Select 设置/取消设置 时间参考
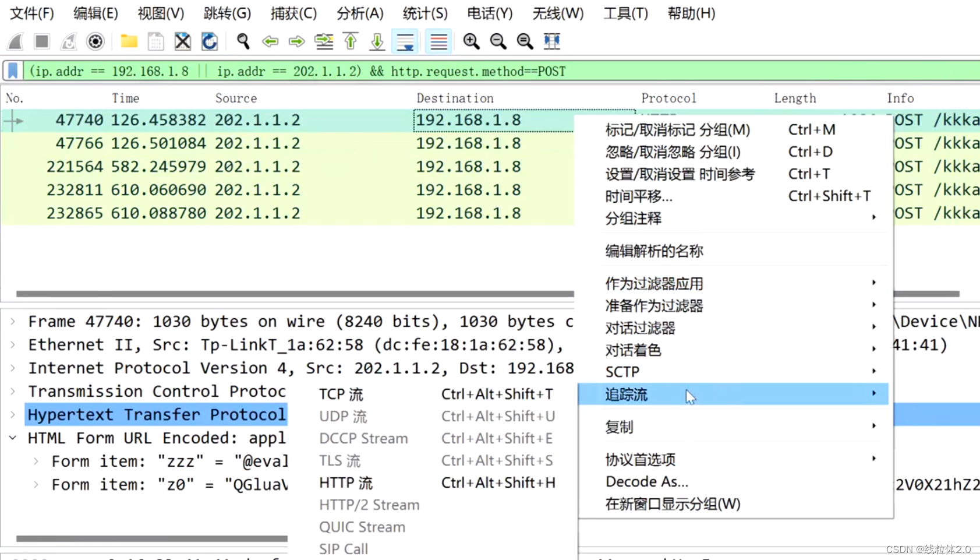 [x=734, y=174]
